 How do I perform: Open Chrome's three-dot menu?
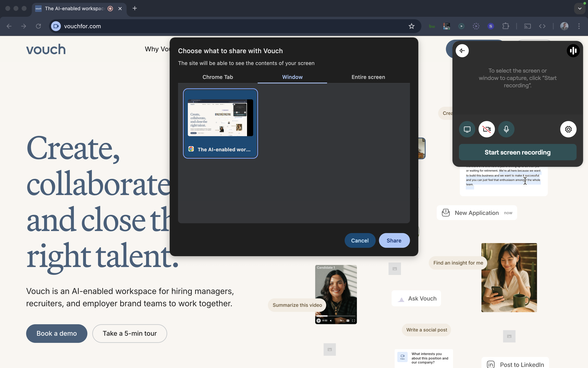point(579,26)
